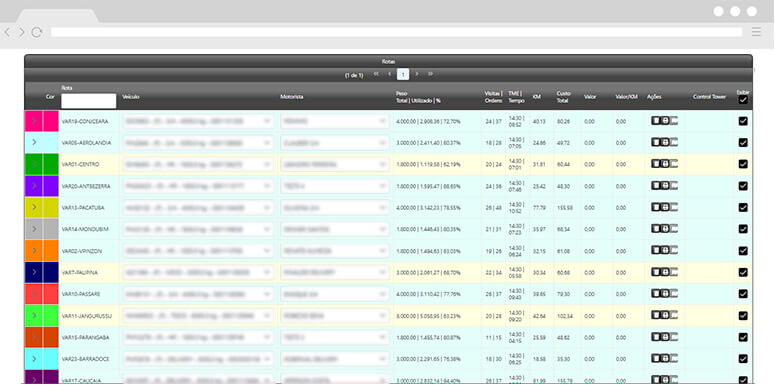Screen dimensions: 775x390
Task: Expand the VAR19-CONCEARA route row
Action: [34, 121]
